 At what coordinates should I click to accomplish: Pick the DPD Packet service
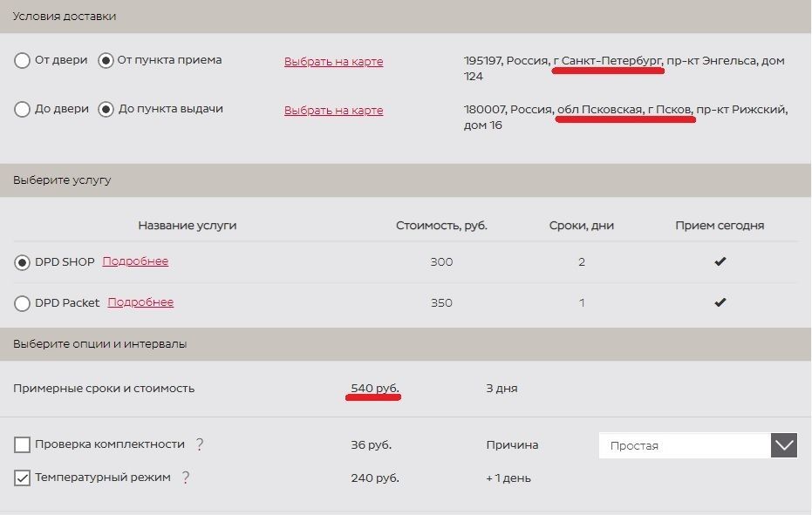(23, 303)
